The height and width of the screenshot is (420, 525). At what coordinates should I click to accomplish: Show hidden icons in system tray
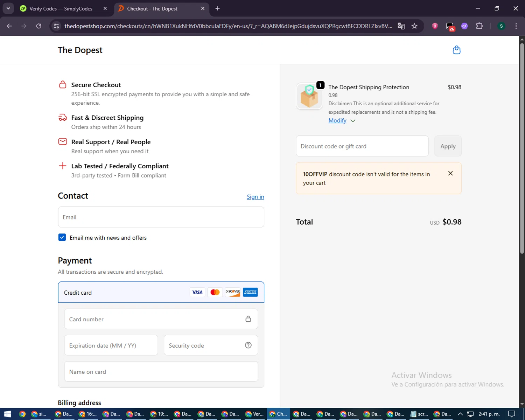(460, 414)
